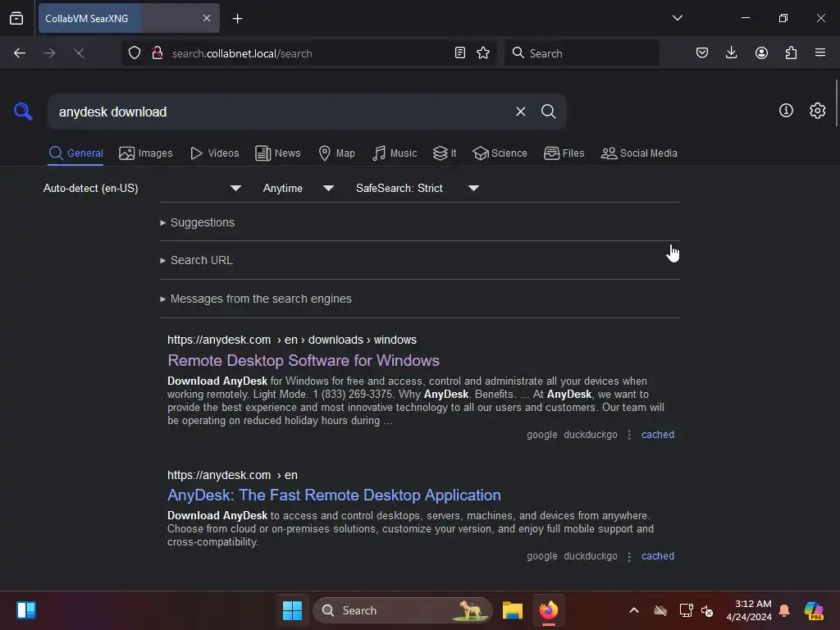This screenshot has height=630, width=840.
Task: Click the https://anydesk.com › en URL
Action: (232, 475)
